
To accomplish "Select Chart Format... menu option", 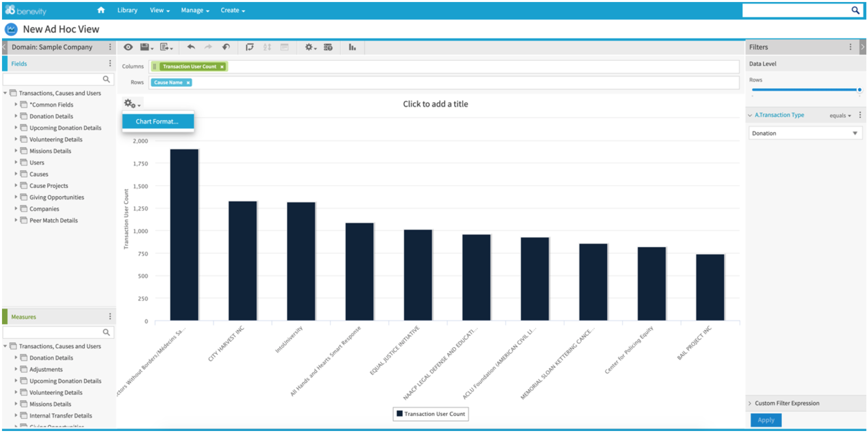I will (x=158, y=122).
